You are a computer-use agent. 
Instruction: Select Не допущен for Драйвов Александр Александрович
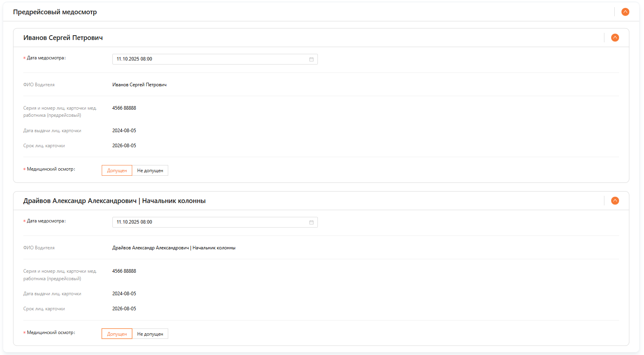(x=150, y=334)
